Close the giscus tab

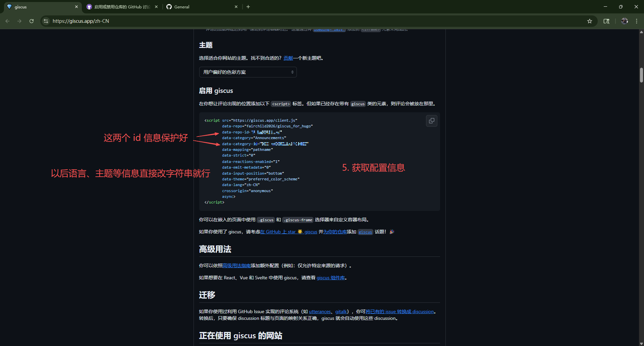[x=76, y=7]
